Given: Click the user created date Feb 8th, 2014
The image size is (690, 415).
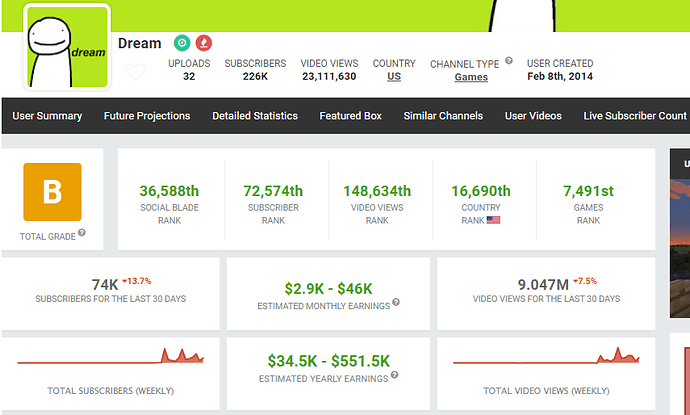Looking at the screenshot, I should [x=560, y=77].
